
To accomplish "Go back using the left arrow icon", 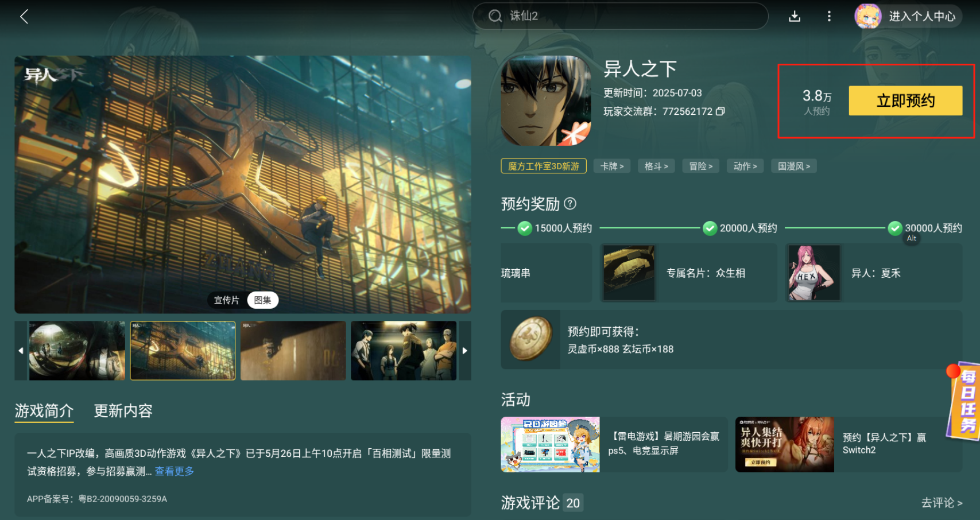I will point(24,16).
